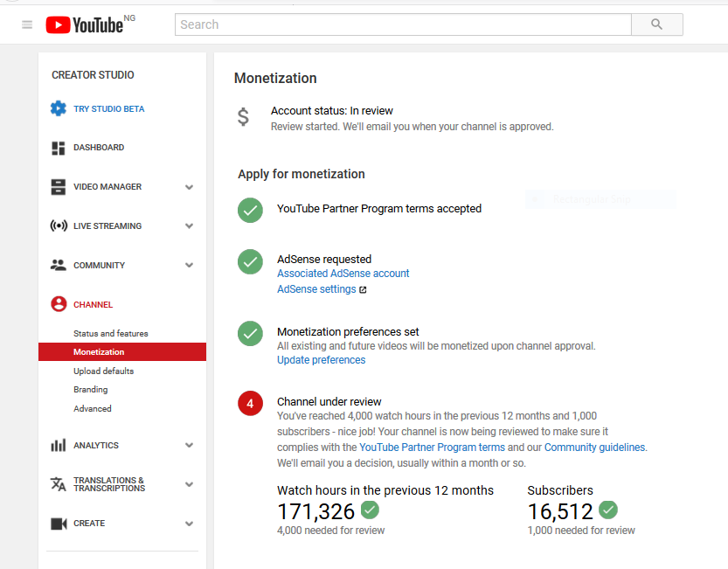
Task: Expand the Live Streaming section
Action: tap(189, 226)
